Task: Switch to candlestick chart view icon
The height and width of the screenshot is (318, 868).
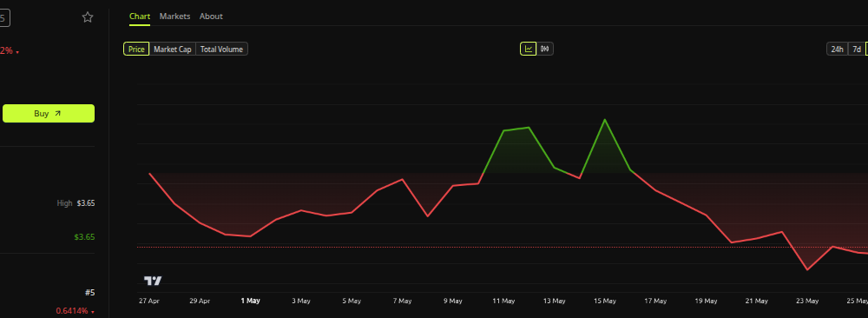Action: coord(545,49)
